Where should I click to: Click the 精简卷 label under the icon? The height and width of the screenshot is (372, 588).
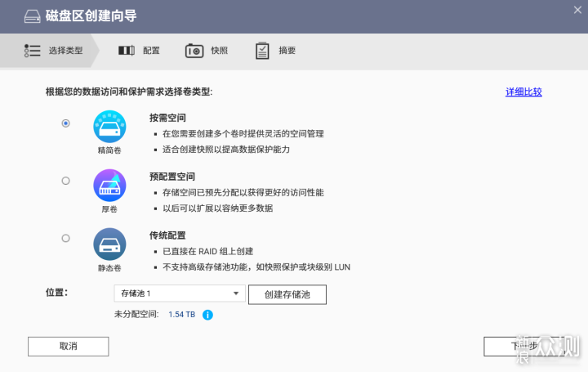tap(109, 150)
